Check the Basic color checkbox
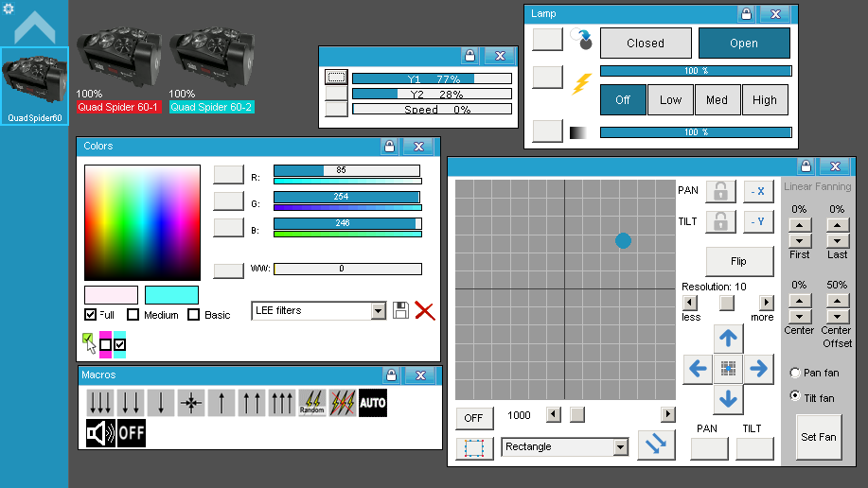The width and height of the screenshot is (868, 488). (193, 315)
